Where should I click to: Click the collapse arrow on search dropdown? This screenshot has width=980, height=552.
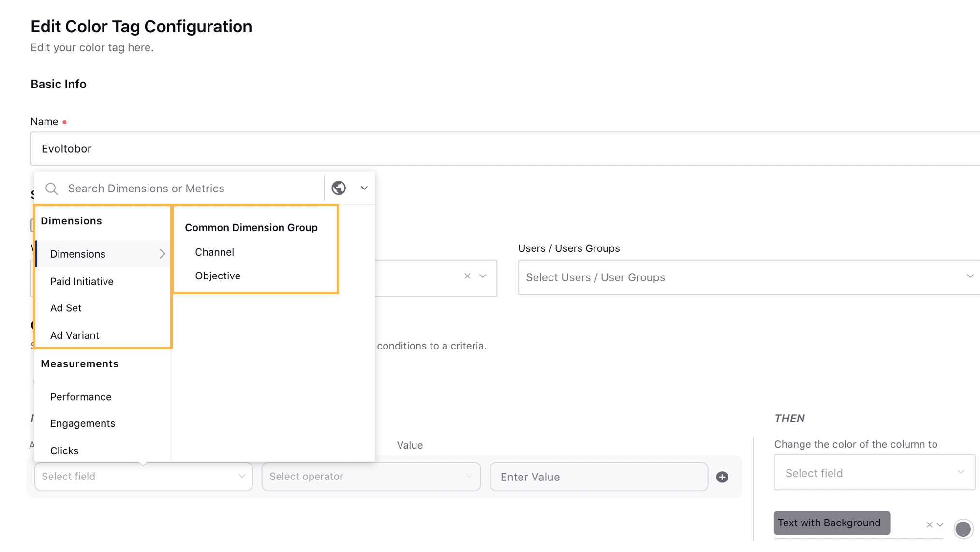tap(364, 188)
